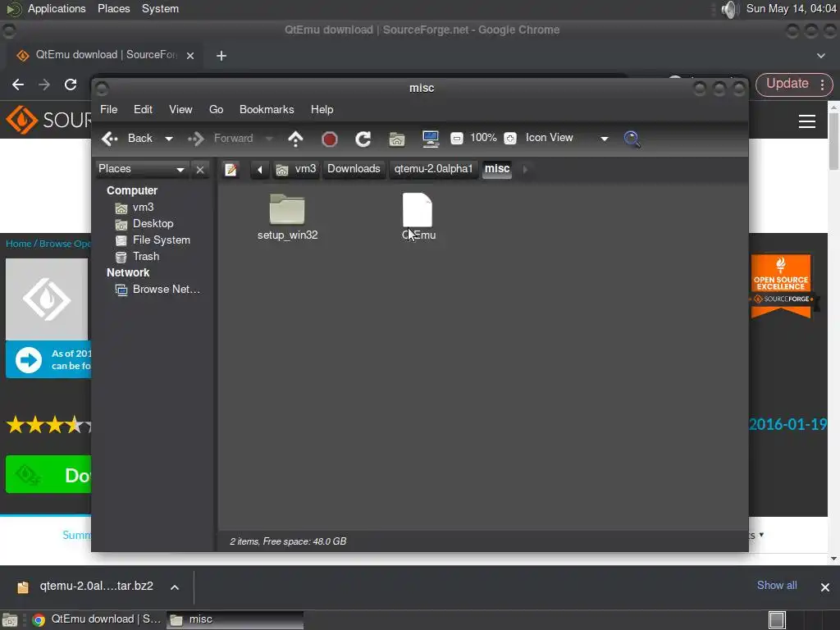Zoom in with the plus icon

[510, 139]
